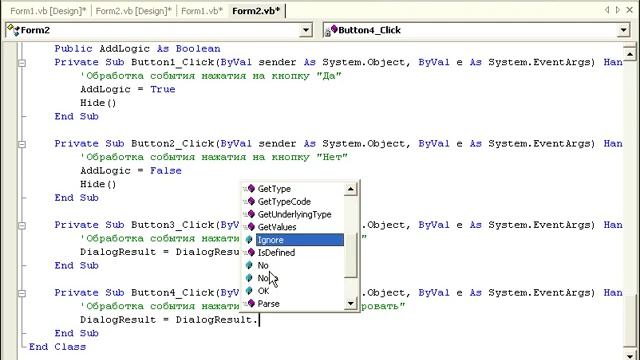Click the method icon beside GetTypeCode

[250, 201]
